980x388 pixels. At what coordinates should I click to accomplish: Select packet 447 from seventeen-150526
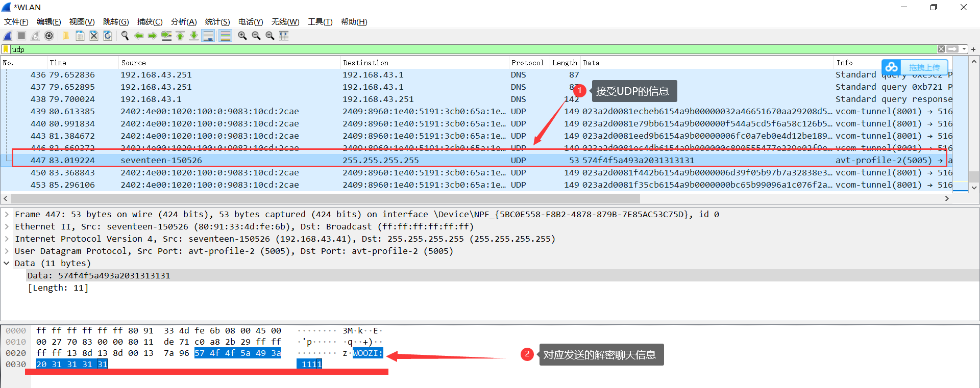(x=476, y=161)
